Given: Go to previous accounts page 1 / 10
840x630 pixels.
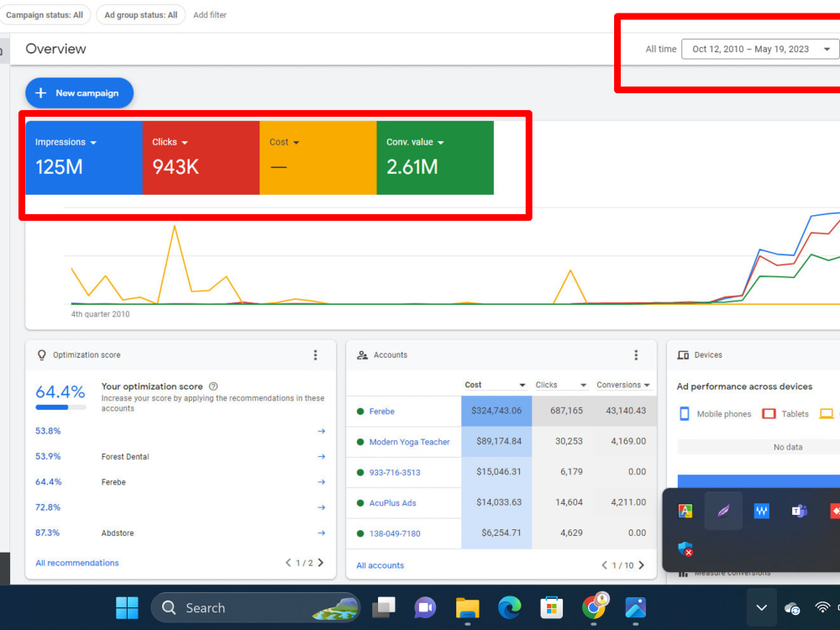Looking at the screenshot, I should (x=604, y=565).
